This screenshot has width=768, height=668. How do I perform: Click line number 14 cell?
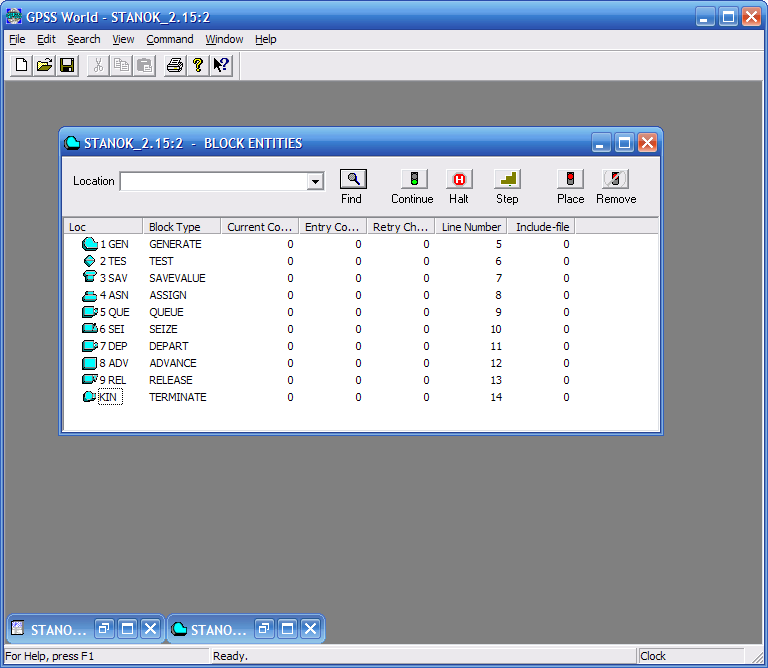(x=496, y=397)
